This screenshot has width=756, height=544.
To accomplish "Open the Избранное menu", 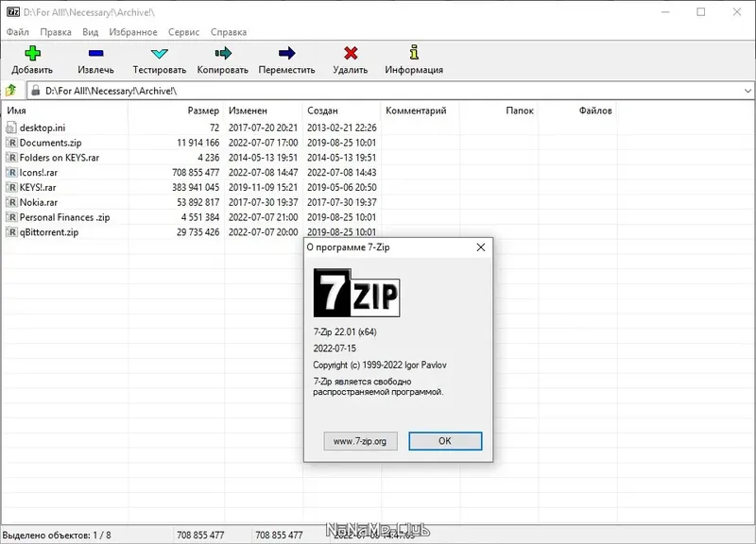I will [133, 32].
